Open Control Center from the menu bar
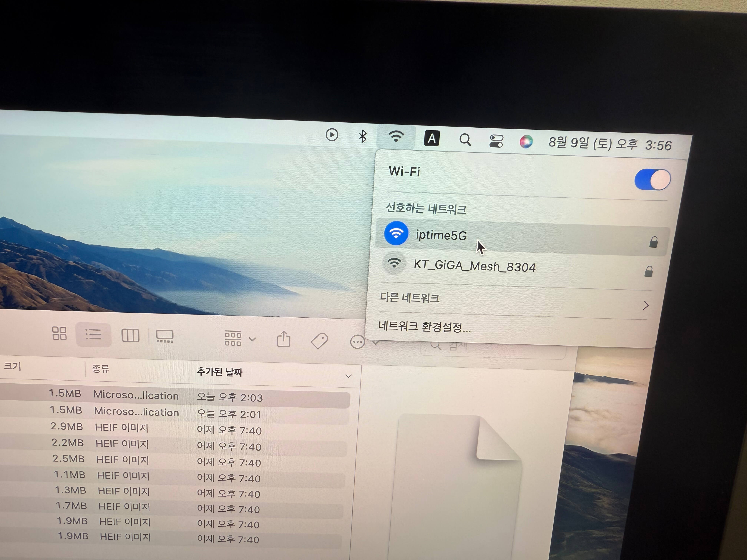 coord(496,141)
